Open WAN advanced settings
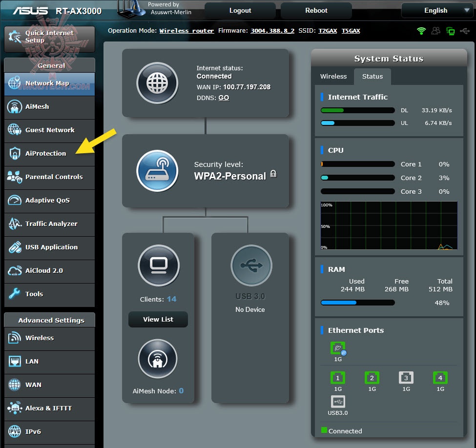The width and height of the screenshot is (476, 448). [x=49, y=385]
